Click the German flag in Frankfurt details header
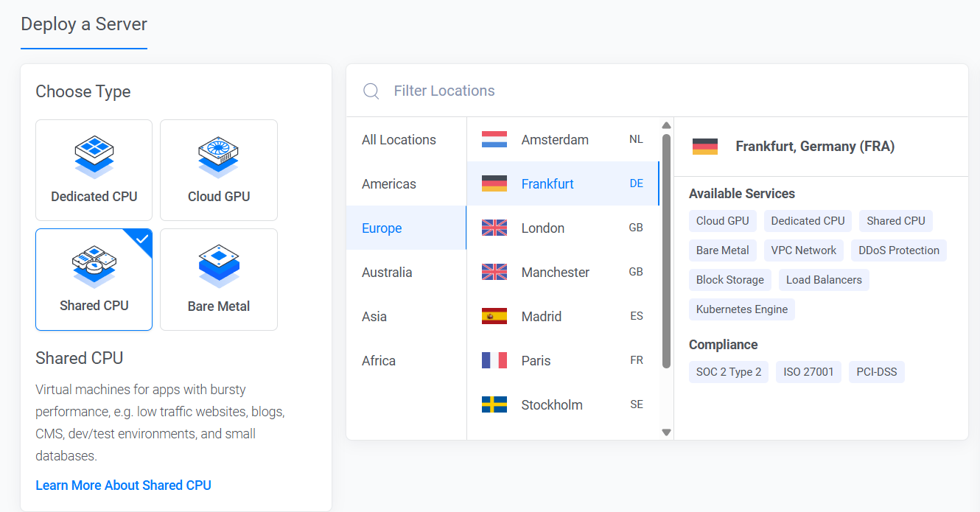This screenshot has width=980, height=512. tap(705, 147)
